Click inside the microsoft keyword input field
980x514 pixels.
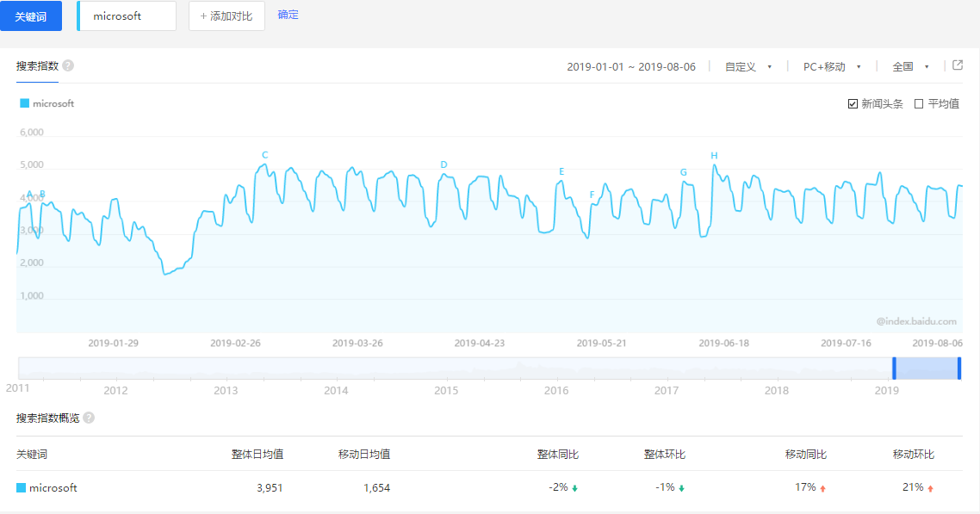tap(126, 15)
